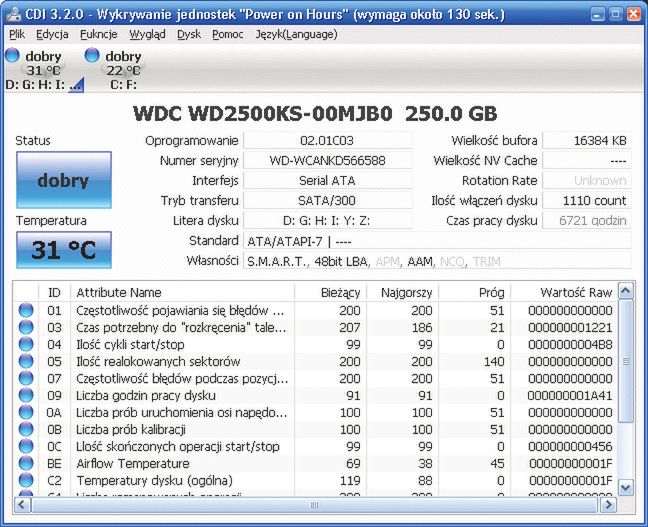Click raw value 000000001221
The height and width of the screenshot is (527, 648).
(570, 327)
